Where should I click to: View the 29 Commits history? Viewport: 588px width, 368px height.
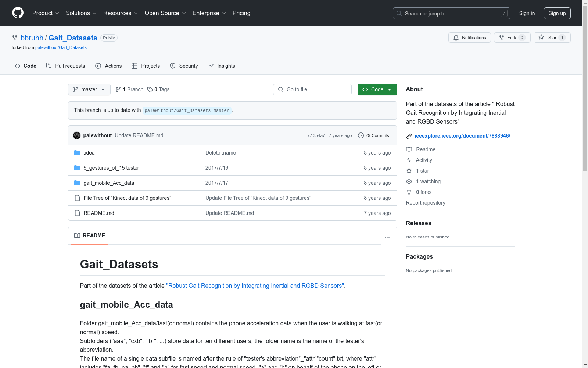tap(373, 135)
